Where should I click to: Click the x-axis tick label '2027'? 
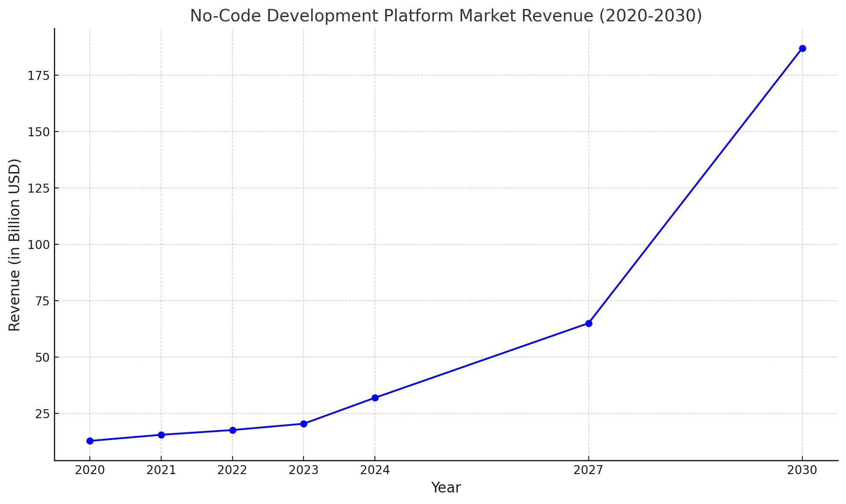coord(589,470)
